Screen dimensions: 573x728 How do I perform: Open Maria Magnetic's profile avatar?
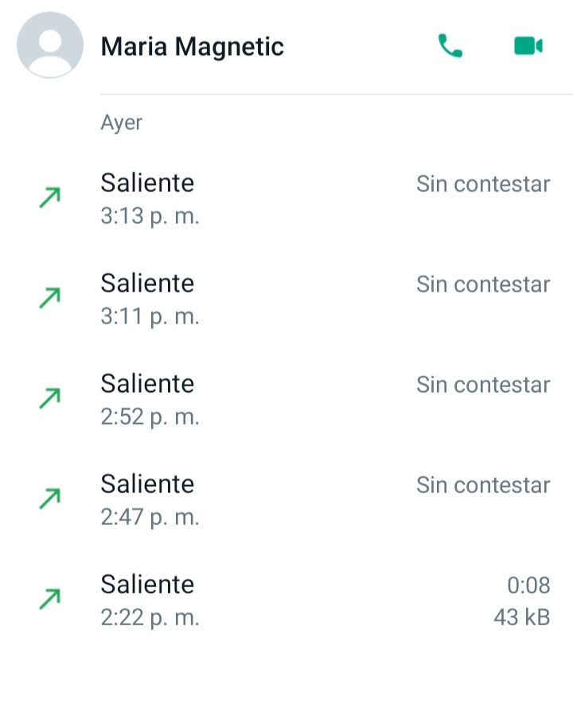tap(50, 45)
